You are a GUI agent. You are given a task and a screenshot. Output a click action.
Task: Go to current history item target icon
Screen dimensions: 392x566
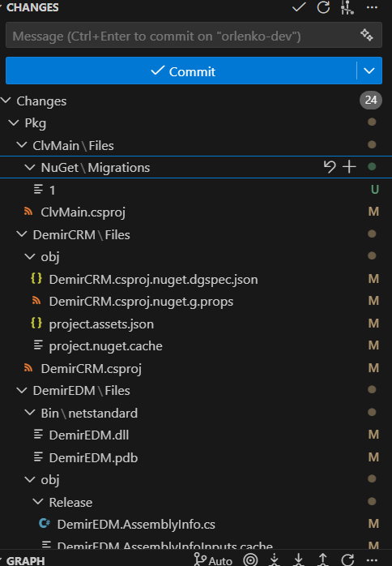tap(250, 560)
